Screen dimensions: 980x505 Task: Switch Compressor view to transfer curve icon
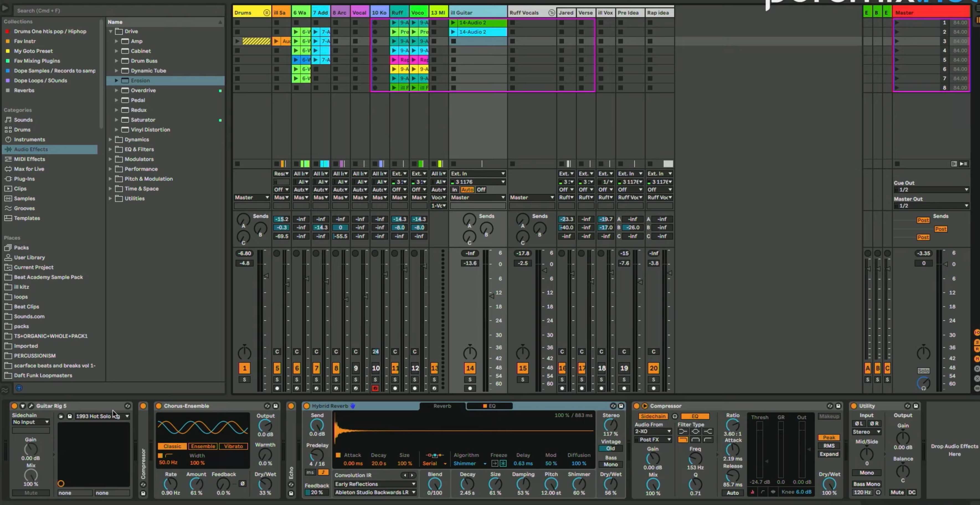(x=763, y=492)
